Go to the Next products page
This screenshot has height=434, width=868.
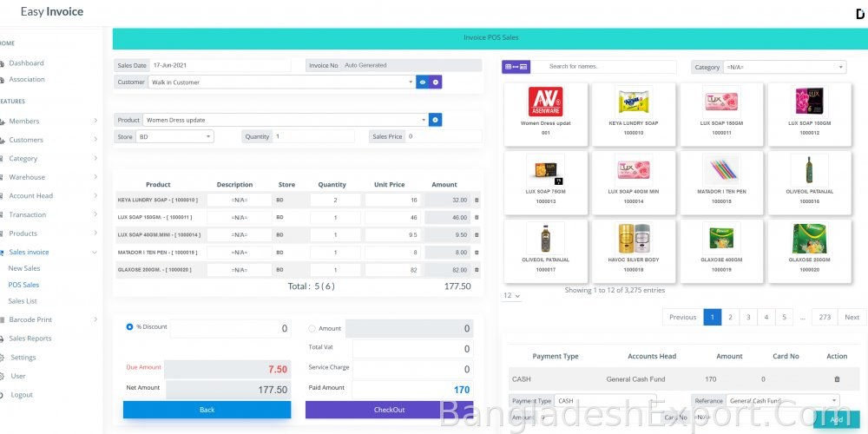pos(852,317)
